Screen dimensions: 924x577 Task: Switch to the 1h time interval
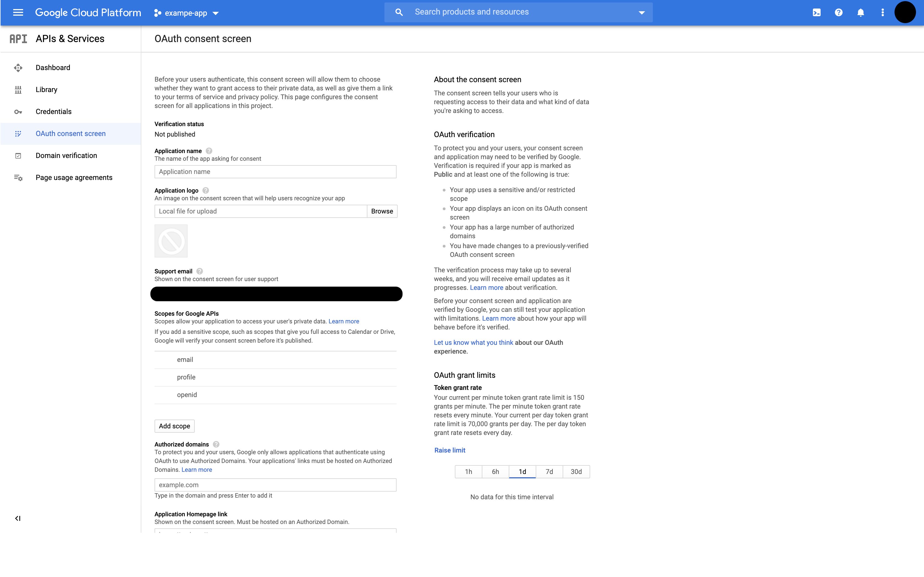(x=469, y=472)
